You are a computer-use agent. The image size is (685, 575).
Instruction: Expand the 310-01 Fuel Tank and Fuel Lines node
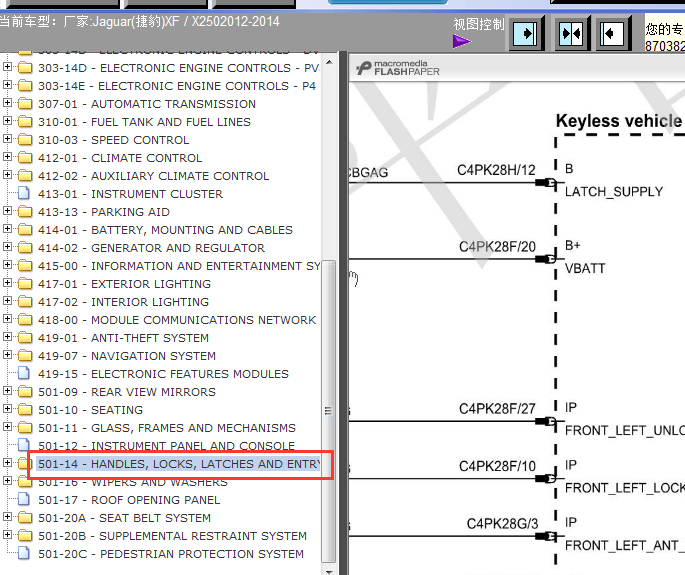coord(7,121)
